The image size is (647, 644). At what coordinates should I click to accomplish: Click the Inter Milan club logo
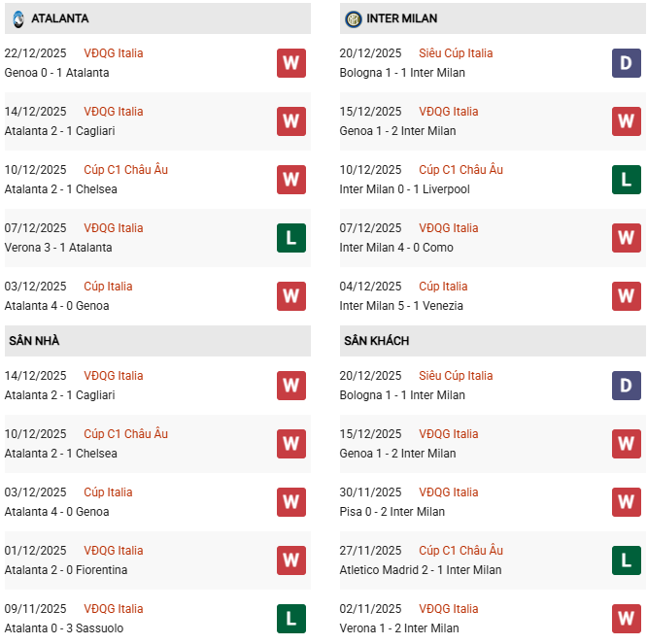pyautogui.click(x=354, y=18)
